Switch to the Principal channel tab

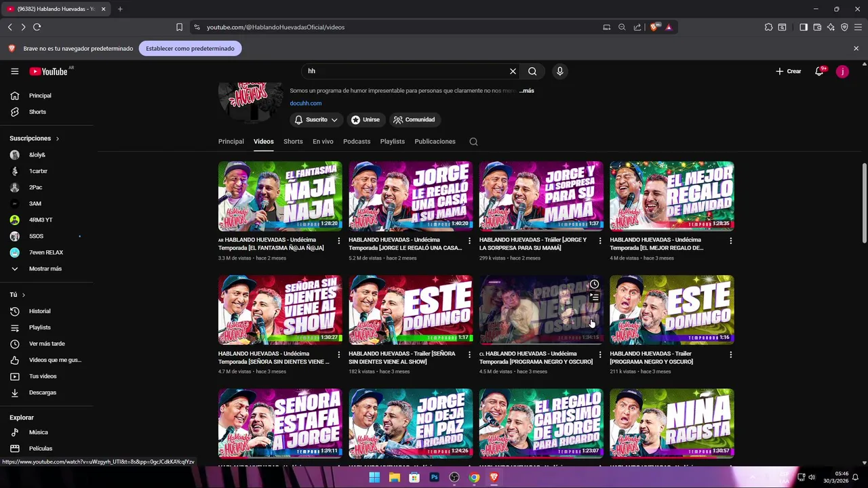coord(231,142)
